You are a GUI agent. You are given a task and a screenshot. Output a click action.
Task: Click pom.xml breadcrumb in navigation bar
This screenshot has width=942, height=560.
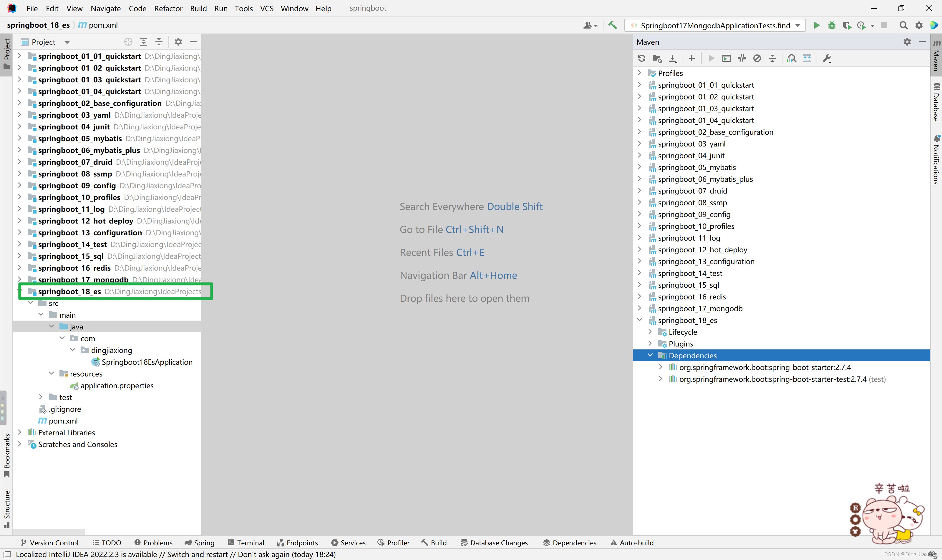click(x=98, y=25)
